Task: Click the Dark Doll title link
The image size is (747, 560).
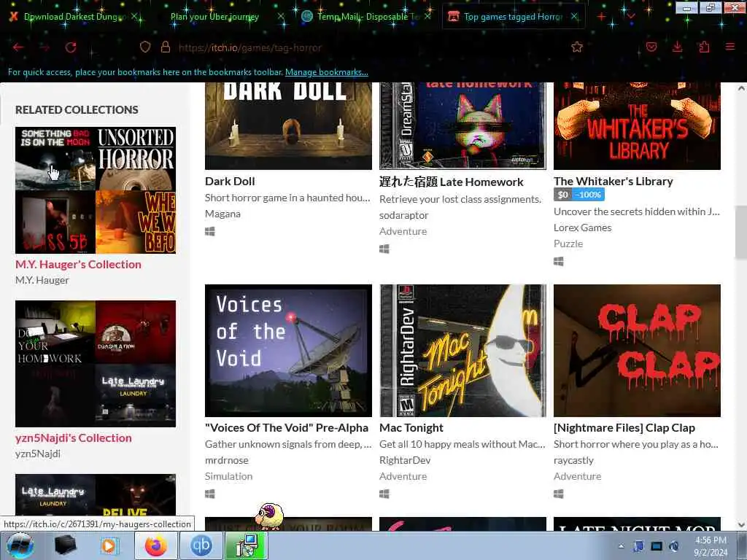Action: 230,182
